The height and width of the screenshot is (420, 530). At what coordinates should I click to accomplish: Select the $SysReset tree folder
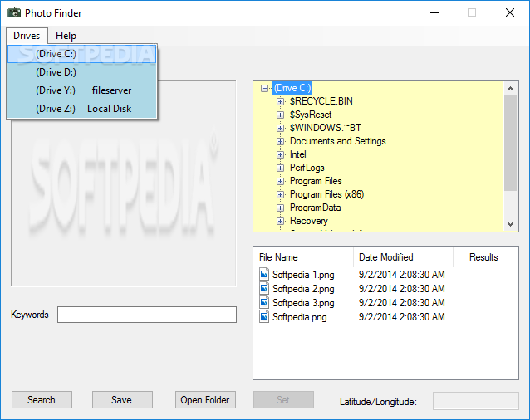[311, 115]
